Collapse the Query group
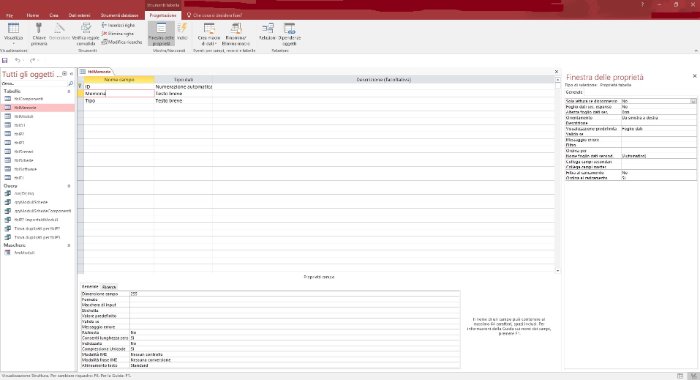Image resolution: width=700 pixels, height=380 pixels. 69,186
